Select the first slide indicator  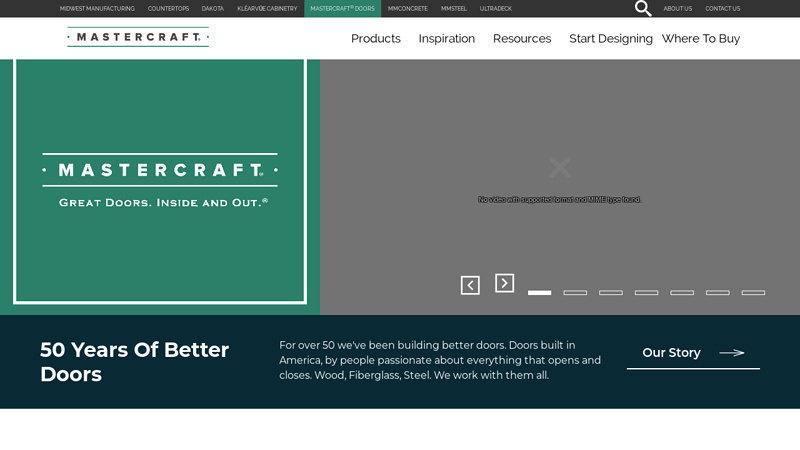pyautogui.click(x=539, y=292)
